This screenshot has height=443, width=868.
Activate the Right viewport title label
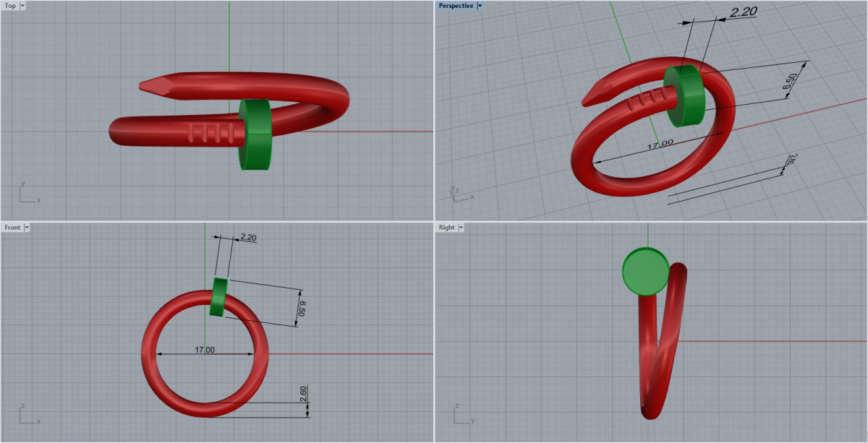446,228
